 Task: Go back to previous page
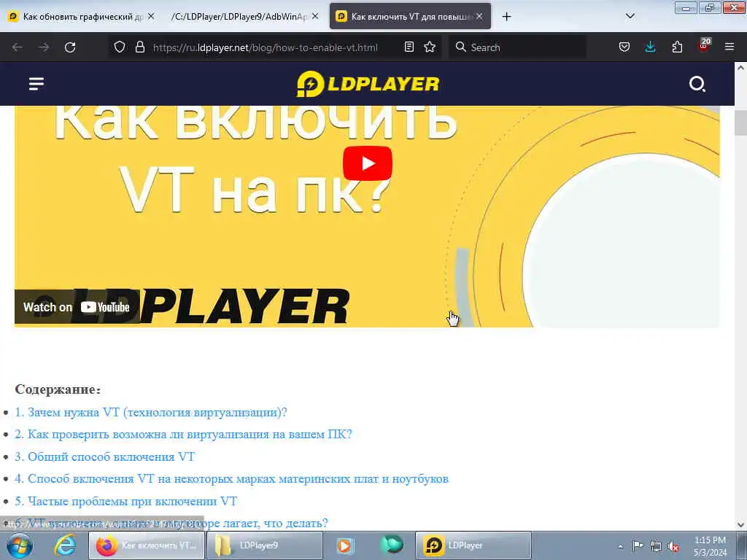[18, 47]
